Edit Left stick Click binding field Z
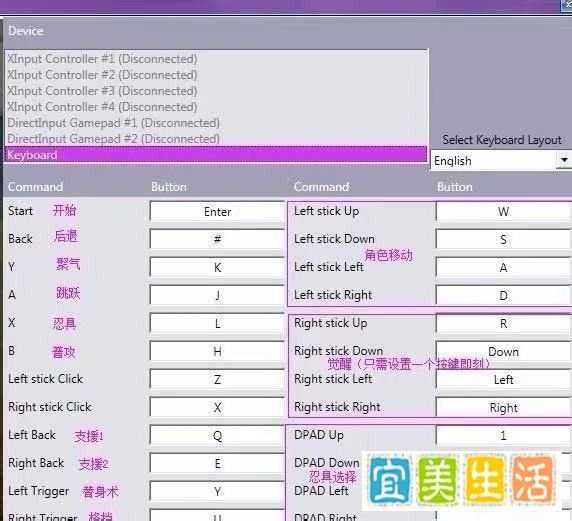 pos(217,379)
